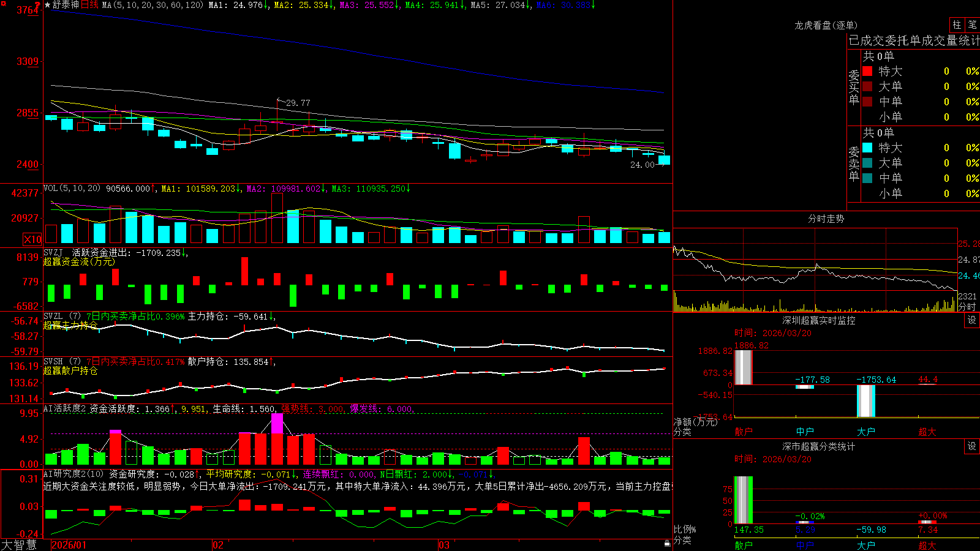Switch order view to 笔 (tick) mode
980x551 pixels.
[972, 25]
